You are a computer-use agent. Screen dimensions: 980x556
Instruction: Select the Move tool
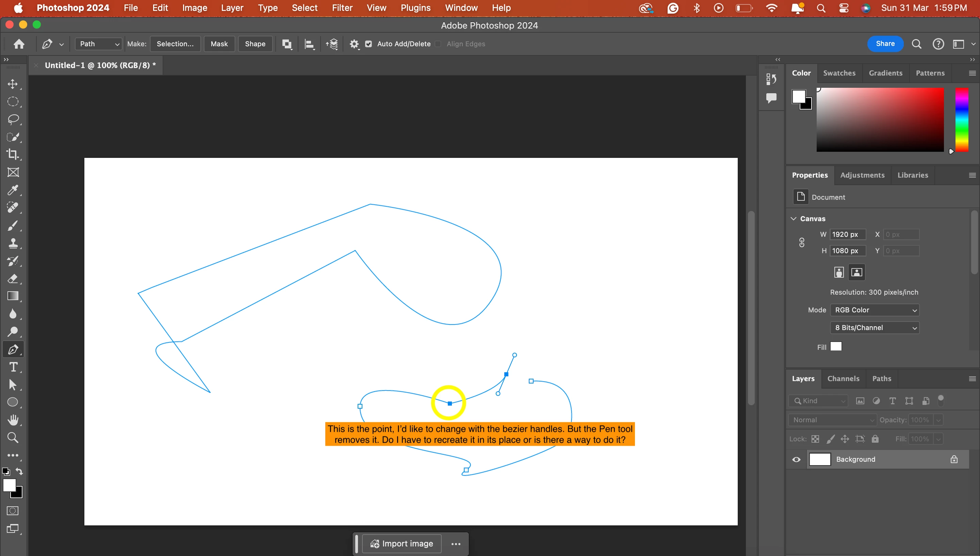click(x=13, y=84)
